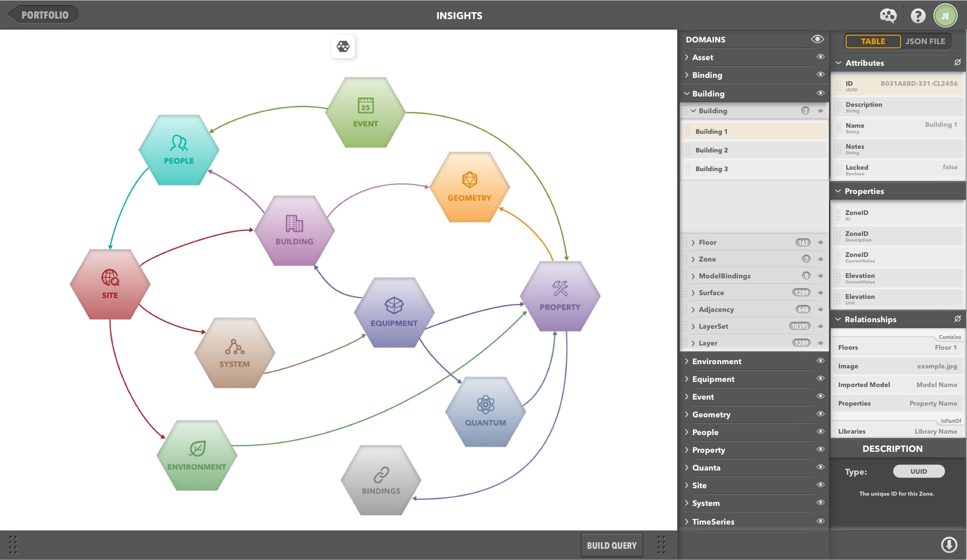This screenshot has height=560, width=967.
Task: Toggle visibility eye for Floor row
Action: 820,242
